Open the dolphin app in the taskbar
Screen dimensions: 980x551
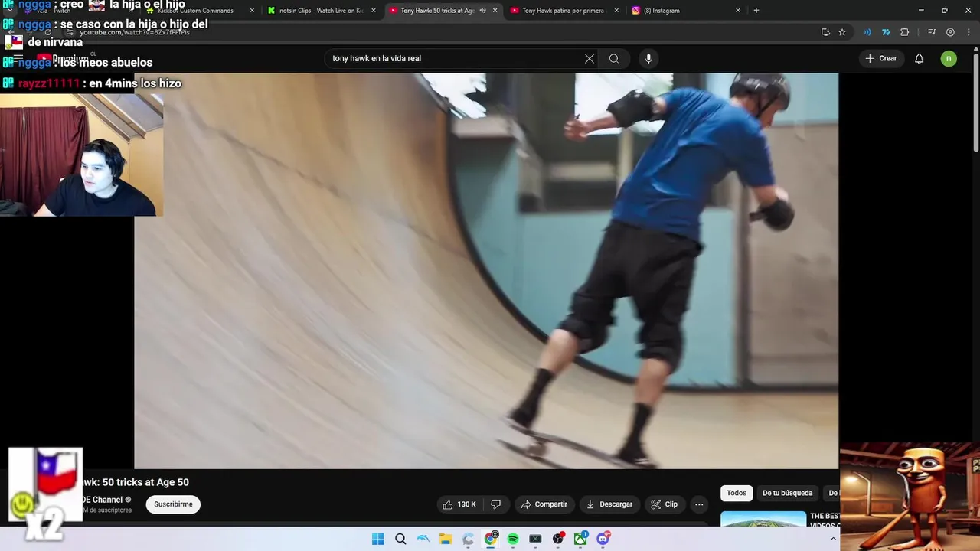(x=423, y=539)
